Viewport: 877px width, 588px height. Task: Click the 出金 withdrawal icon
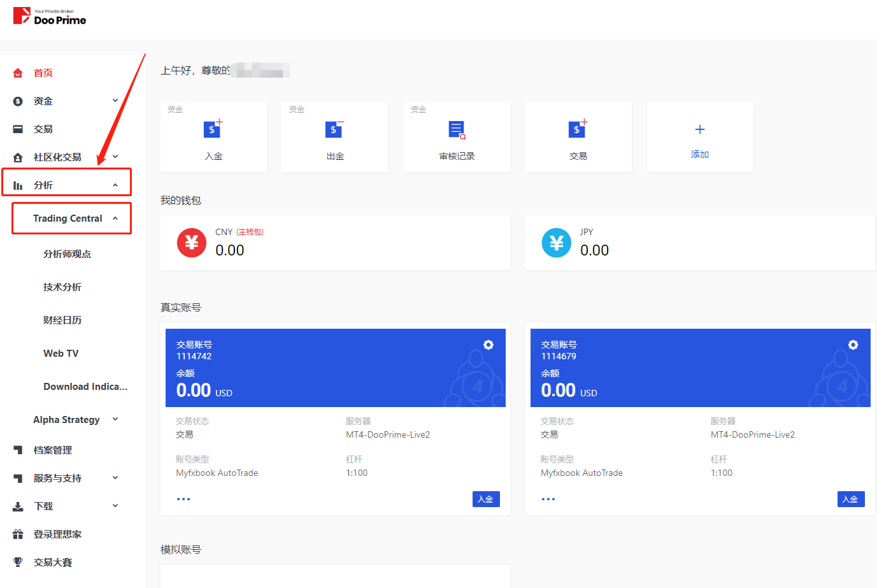point(334,129)
